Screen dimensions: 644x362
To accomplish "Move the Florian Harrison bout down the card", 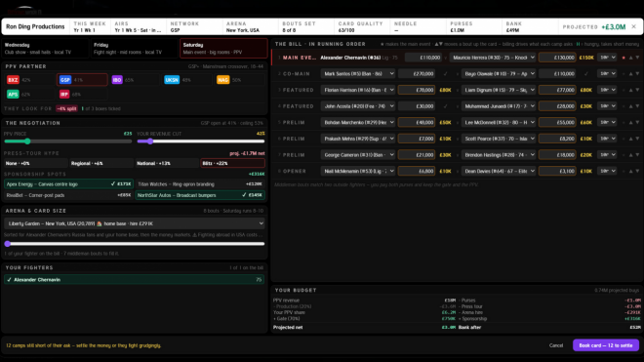I will coord(637,90).
